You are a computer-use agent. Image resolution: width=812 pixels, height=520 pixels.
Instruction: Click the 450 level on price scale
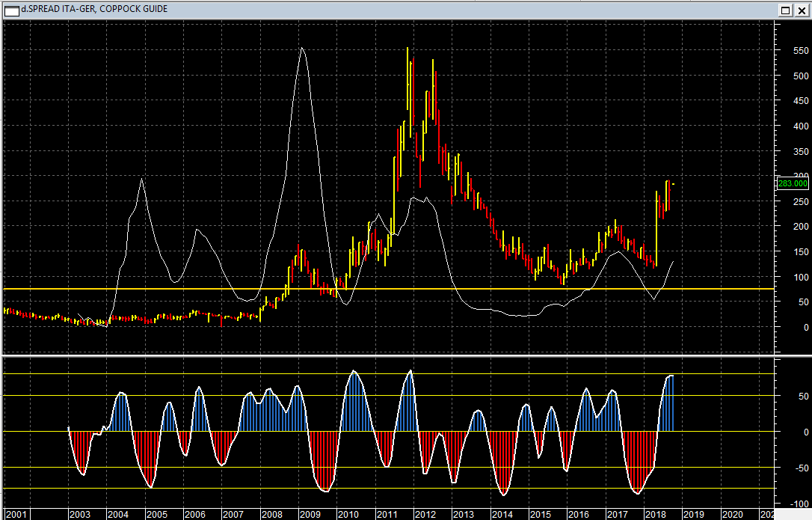pos(801,101)
